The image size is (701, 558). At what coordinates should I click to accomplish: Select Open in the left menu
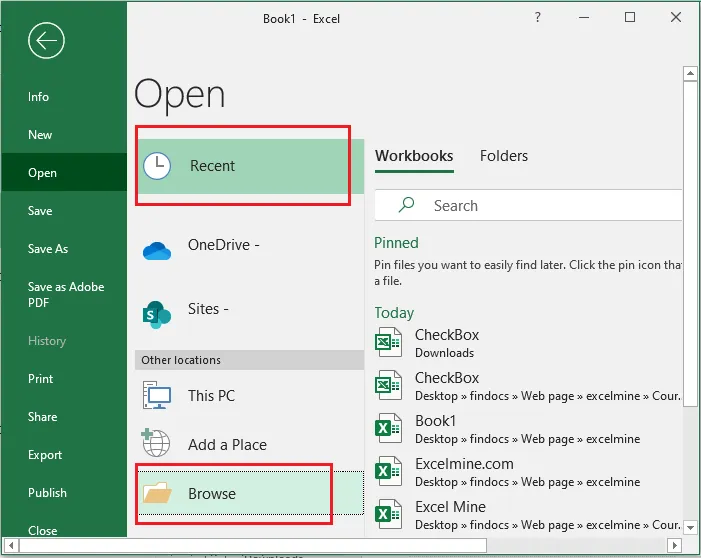64,173
